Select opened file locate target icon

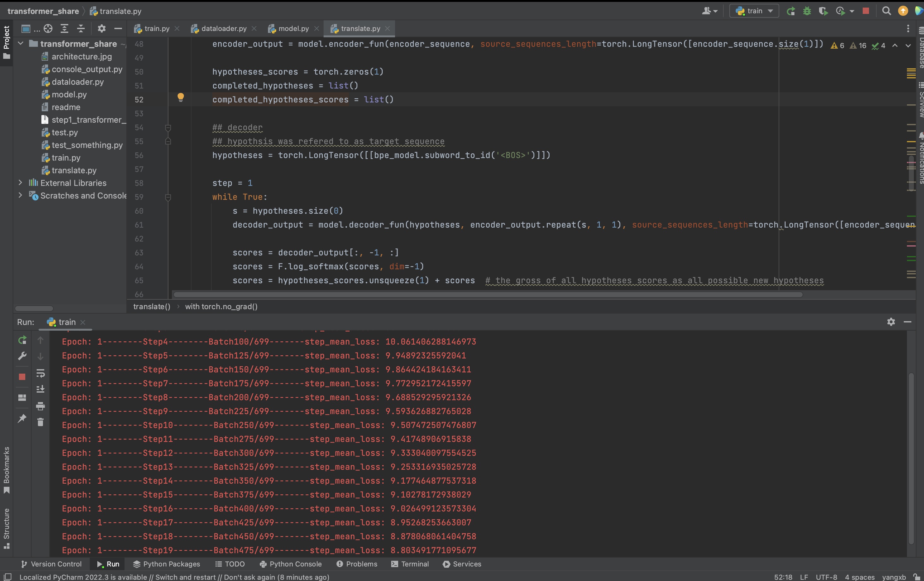pyautogui.click(x=48, y=28)
